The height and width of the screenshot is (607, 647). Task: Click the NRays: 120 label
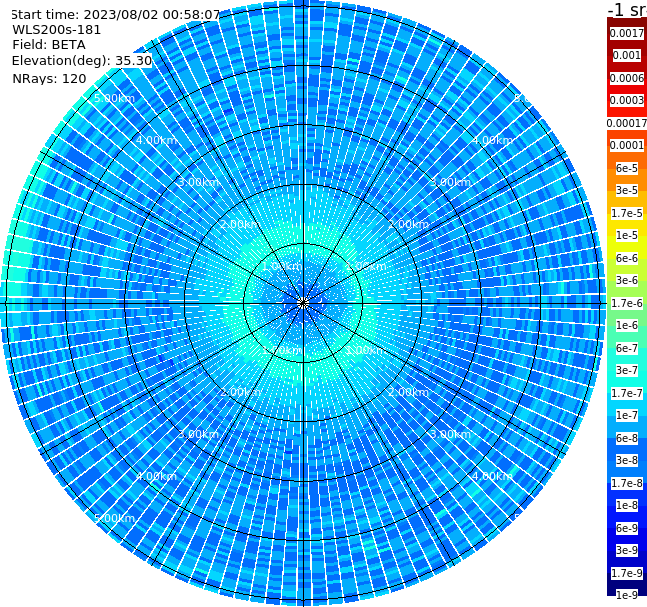pyautogui.click(x=49, y=78)
